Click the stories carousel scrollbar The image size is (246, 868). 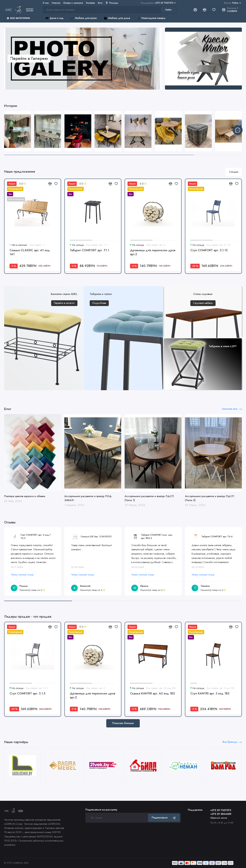123,155
